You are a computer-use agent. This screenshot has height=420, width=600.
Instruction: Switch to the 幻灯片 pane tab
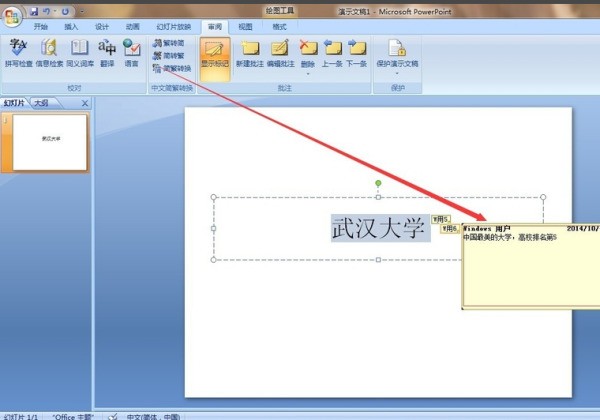click(x=14, y=103)
